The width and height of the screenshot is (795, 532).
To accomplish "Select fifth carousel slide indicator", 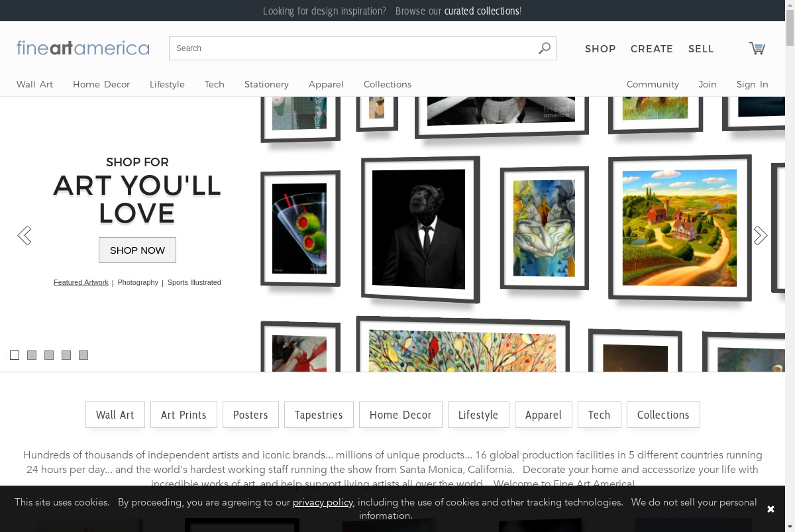I will (x=83, y=355).
